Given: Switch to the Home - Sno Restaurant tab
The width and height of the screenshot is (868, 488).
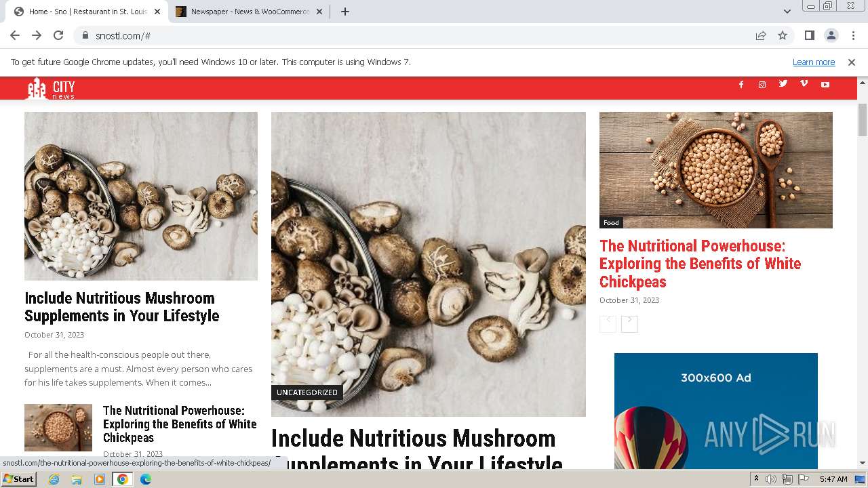Looking at the screenshot, I should tap(88, 12).
